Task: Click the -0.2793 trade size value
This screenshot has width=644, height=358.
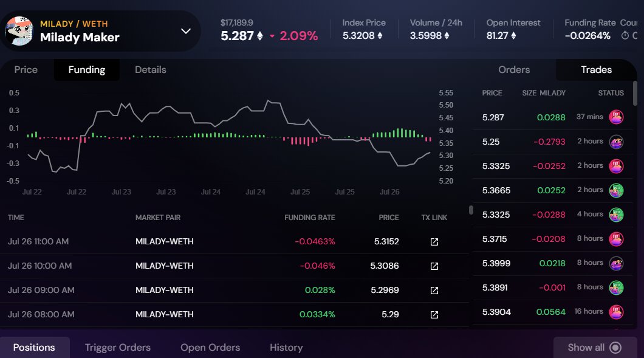Action: point(549,142)
